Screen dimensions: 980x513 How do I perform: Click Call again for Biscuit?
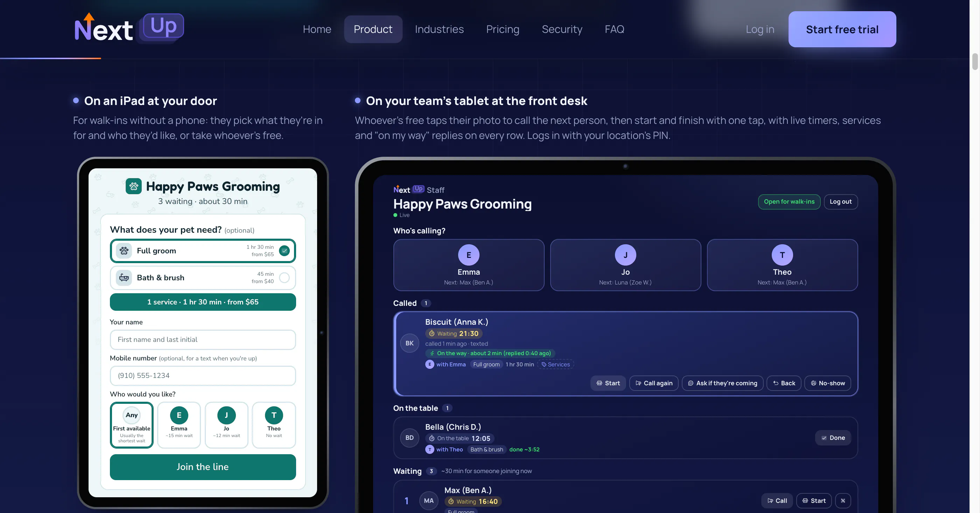pos(653,383)
